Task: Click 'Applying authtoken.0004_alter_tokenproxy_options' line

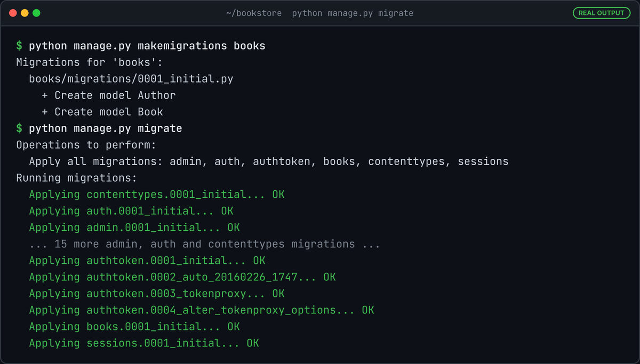Action: pyautogui.click(x=202, y=310)
